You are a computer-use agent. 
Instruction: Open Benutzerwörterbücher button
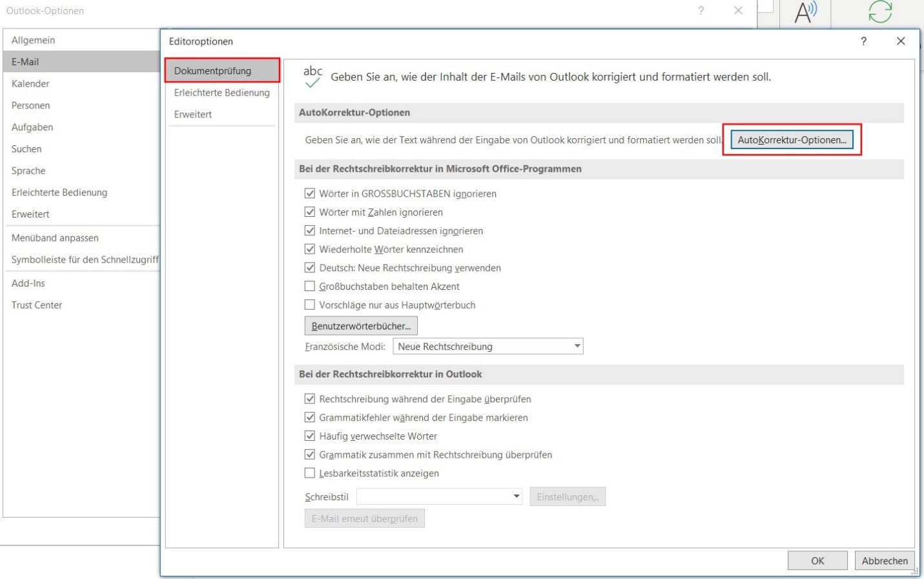click(x=361, y=326)
